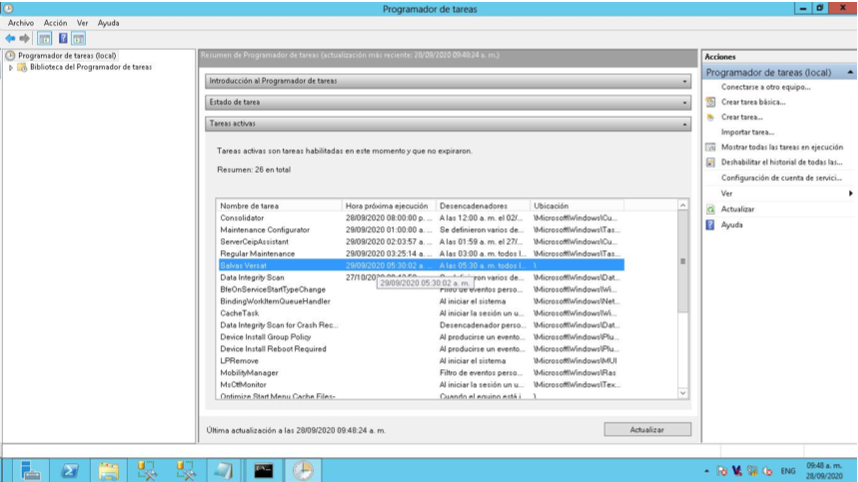Select the Device Install Group Policy row
This screenshot has height=482, width=858.
click(420, 337)
